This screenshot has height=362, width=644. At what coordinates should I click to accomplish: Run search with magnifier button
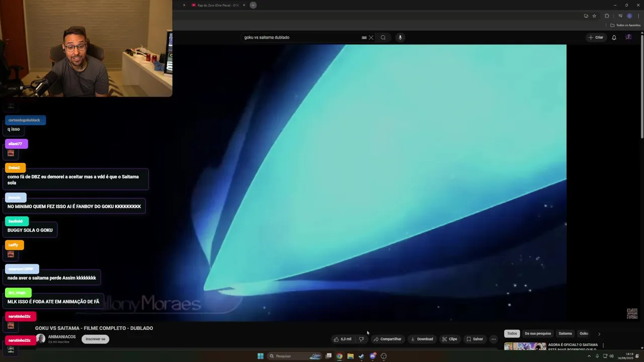383,37
